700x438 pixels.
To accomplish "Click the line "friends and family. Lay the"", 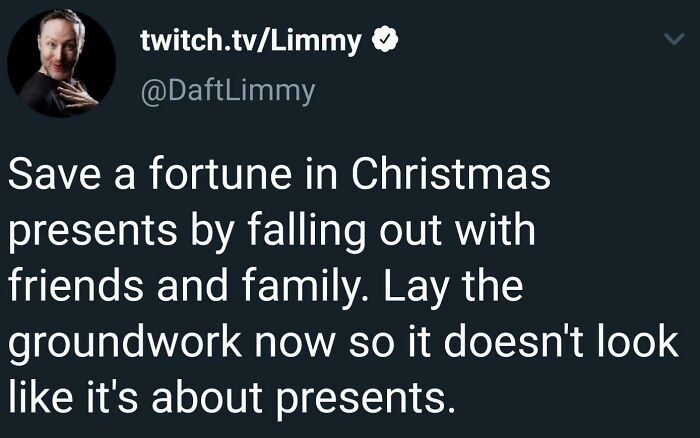I will tap(266, 287).
